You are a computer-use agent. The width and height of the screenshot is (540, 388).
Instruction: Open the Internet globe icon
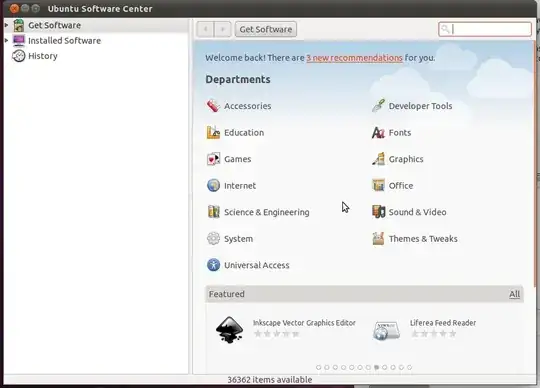pos(213,185)
